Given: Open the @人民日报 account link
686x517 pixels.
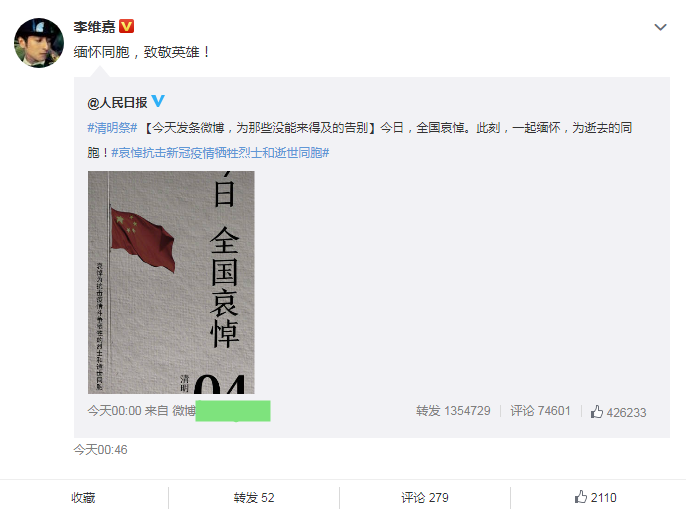Looking at the screenshot, I should point(117,103).
